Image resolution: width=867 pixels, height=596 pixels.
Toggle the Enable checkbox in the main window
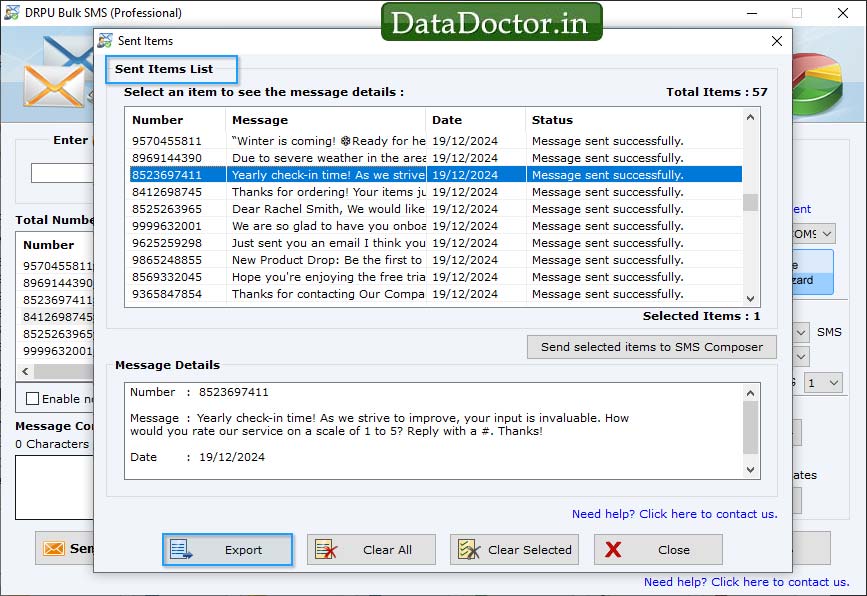(33, 399)
